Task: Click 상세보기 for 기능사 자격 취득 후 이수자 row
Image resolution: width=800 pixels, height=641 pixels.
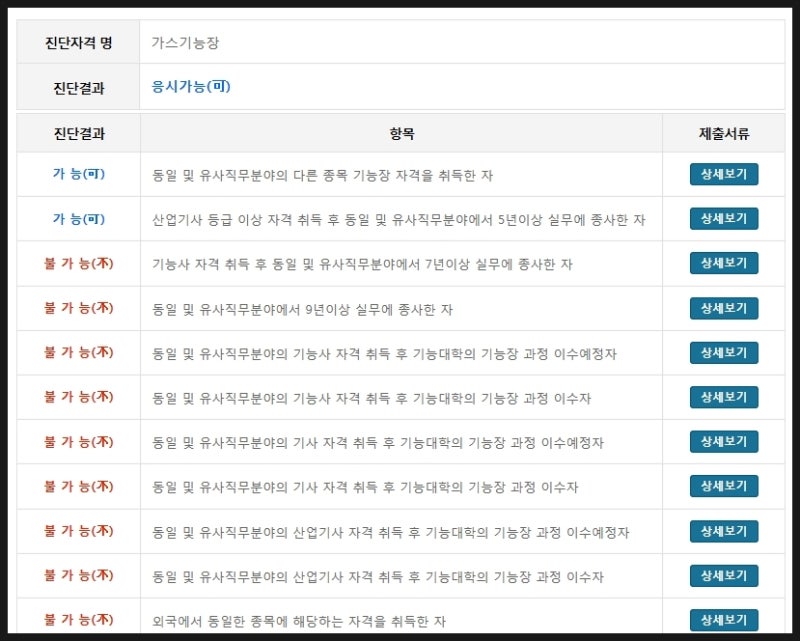Action: [724, 397]
